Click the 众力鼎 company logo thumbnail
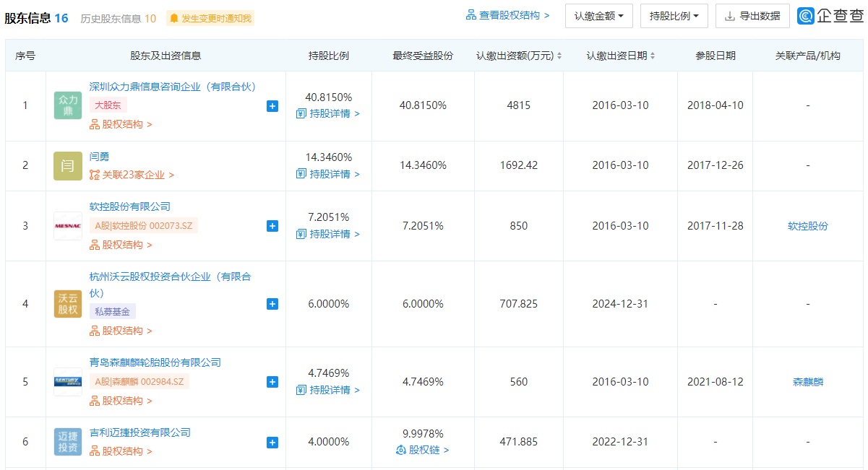This screenshot has height=470, width=868. pos(68,105)
